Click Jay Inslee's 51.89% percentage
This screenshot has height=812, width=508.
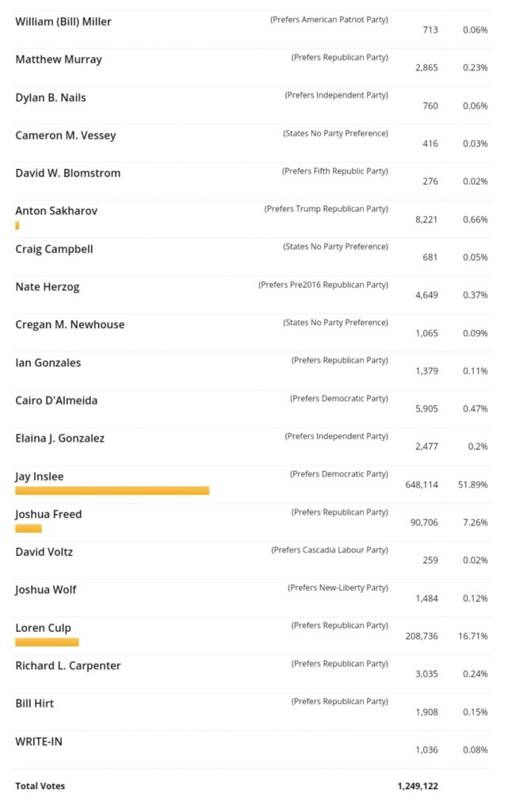point(475,485)
